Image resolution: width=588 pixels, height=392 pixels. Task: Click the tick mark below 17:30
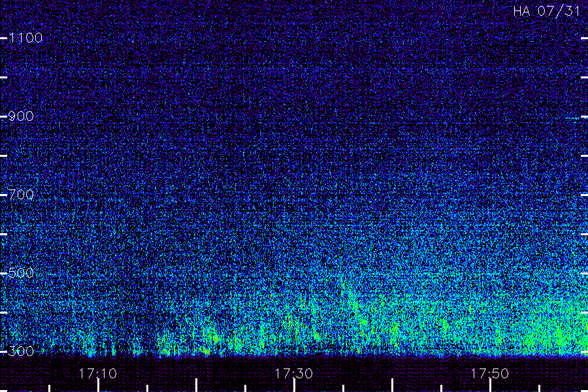[295, 385]
